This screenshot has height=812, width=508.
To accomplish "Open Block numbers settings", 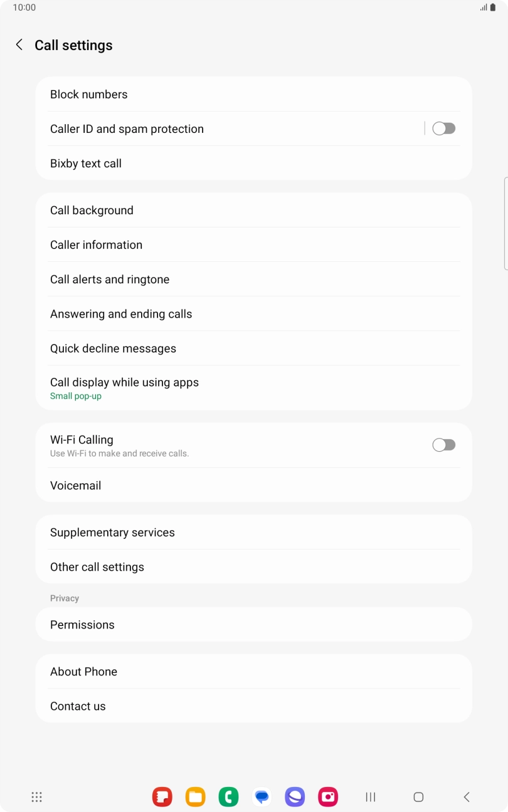I will point(253,95).
